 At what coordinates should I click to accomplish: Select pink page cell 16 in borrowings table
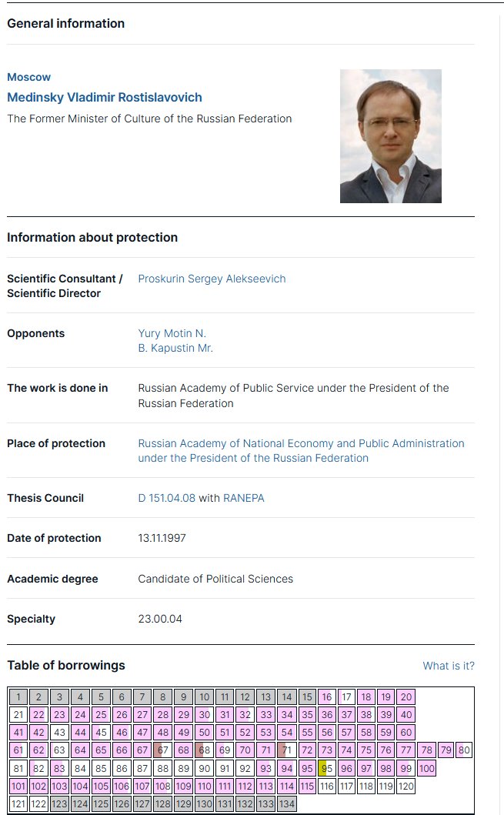[x=327, y=697]
